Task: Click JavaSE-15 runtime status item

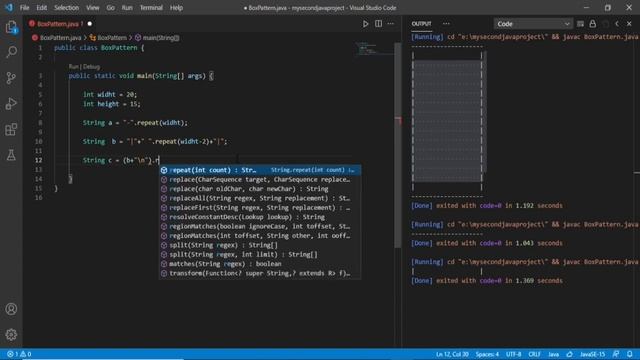Action: (592, 354)
